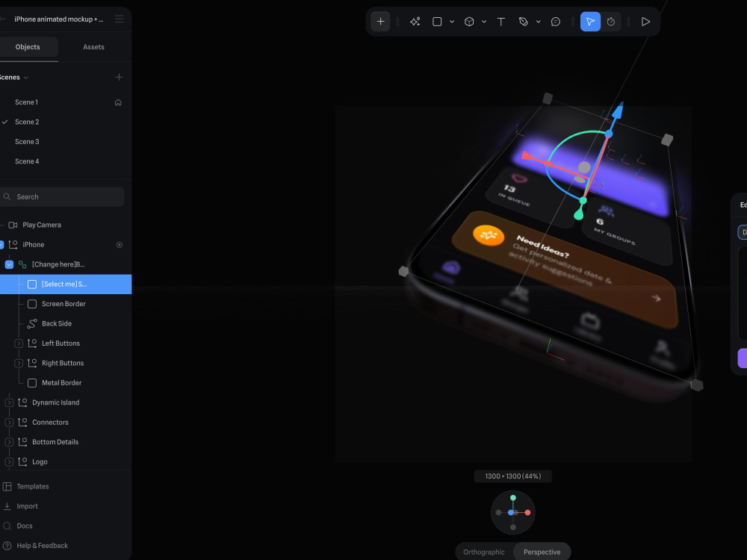The width and height of the screenshot is (747, 560).
Task: Expand the Bottom Details group
Action: click(9, 442)
